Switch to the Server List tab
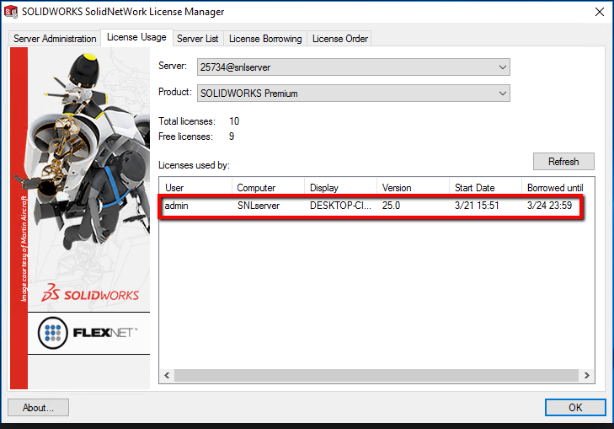Viewport: 614px width, 429px height. (198, 38)
